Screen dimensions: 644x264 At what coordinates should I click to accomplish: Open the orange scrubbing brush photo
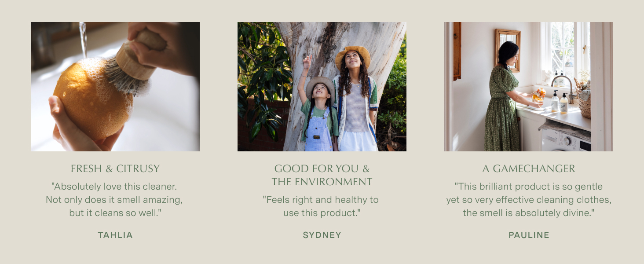[x=115, y=87]
